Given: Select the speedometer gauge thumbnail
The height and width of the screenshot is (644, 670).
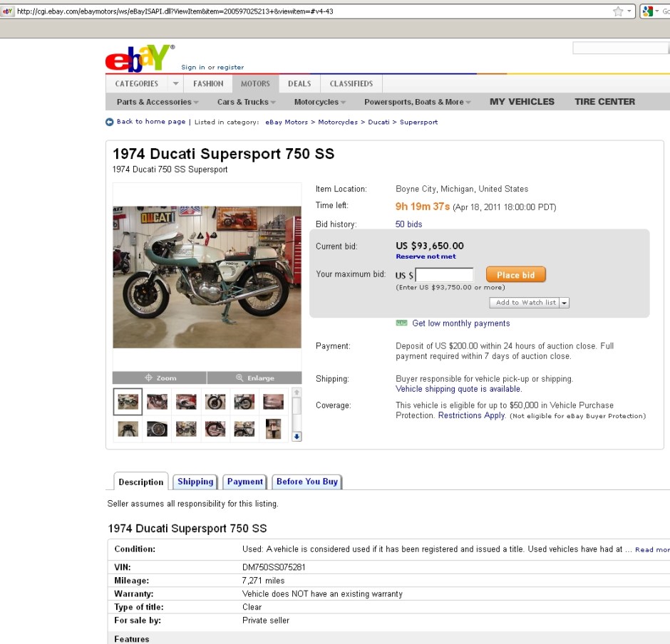Looking at the screenshot, I should point(158,429).
